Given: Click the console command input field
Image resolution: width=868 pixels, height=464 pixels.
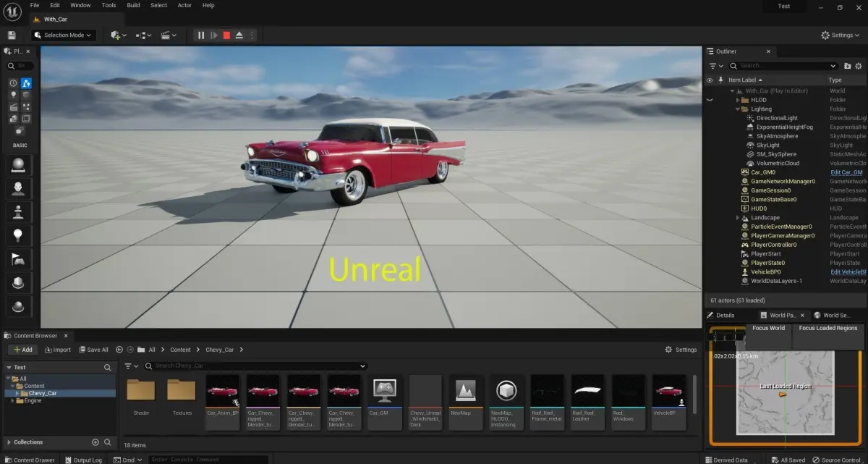Looking at the screenshot, I should click(208, 460).
